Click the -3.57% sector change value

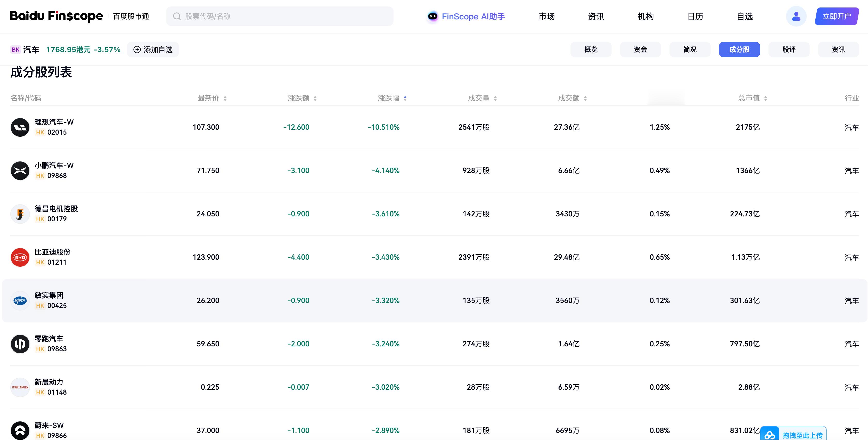click(x=107, y=50)
